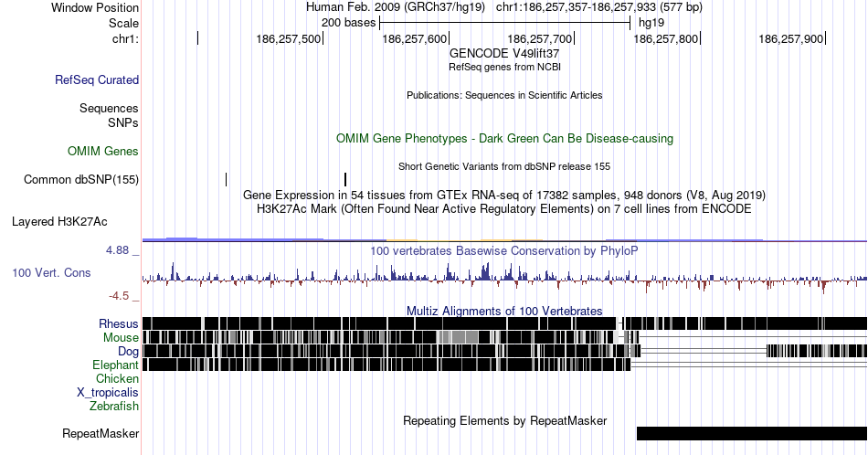Open the 100 Vert. Cons track label

[51, 272]
